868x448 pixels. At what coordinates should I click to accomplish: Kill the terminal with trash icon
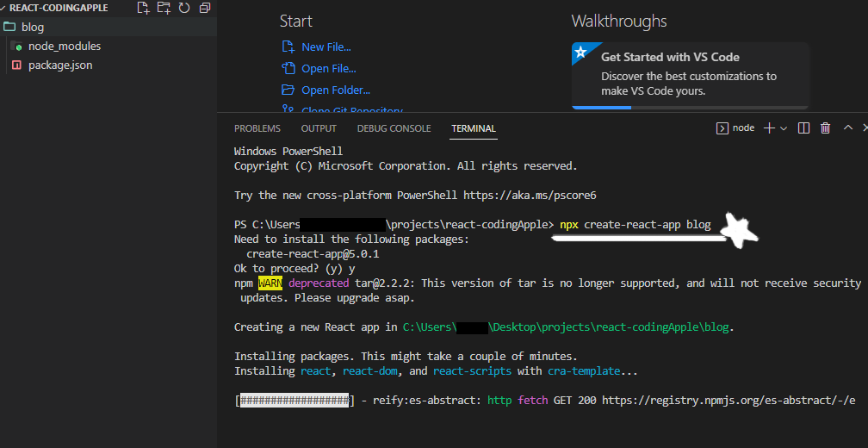click(825, 128)
